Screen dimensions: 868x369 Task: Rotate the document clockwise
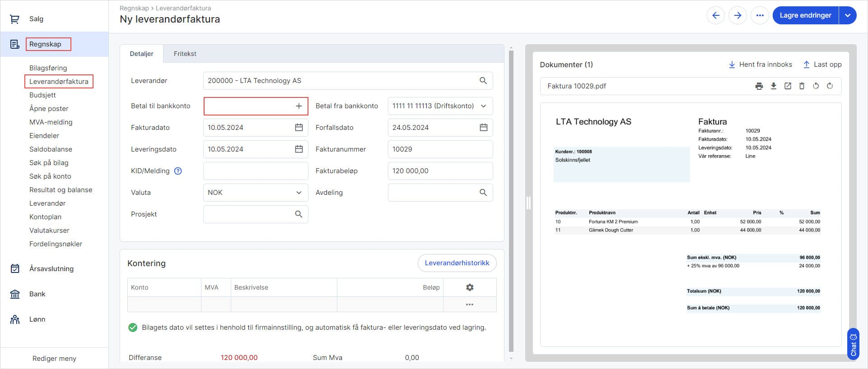click(830, 86)
